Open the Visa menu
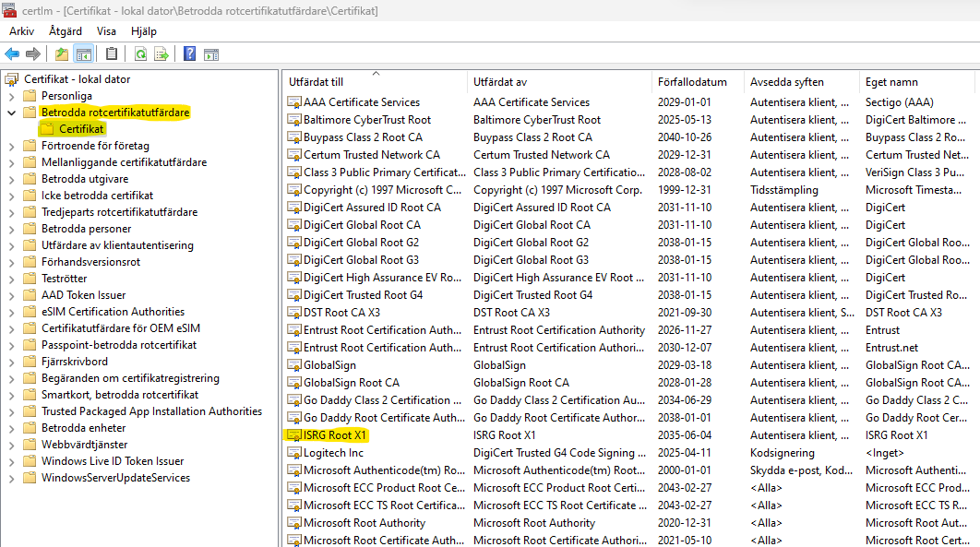Viewport: 980px width, 547px height. point(107,31)
